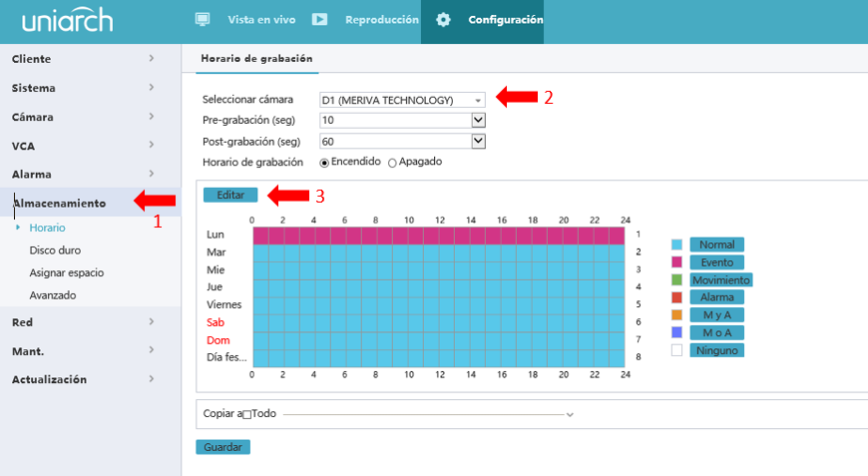Select the pink Evento color swatch
868x476 pixels.
click(677, 262)
